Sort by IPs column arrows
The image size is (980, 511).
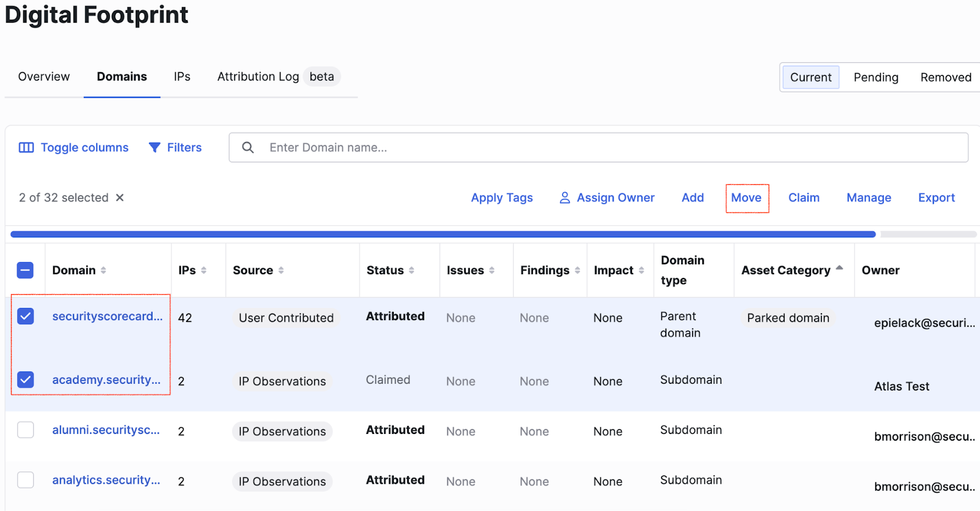tap(203, 270)
